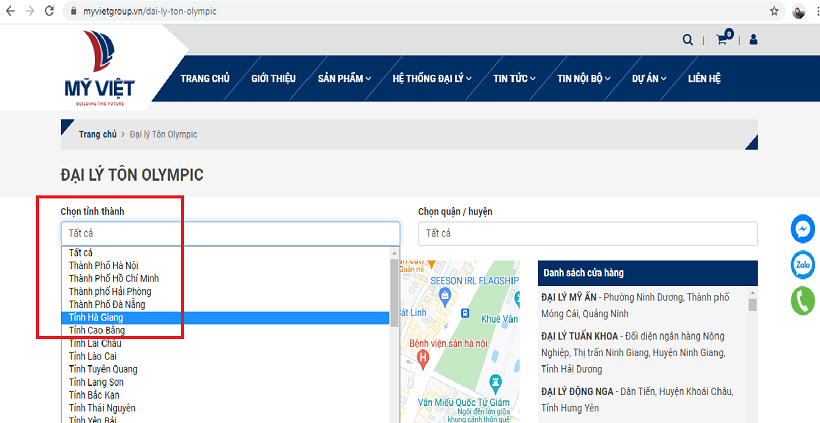
Task: Open LIÊN HỆ menu item
Action: click(x=704, y=78)
